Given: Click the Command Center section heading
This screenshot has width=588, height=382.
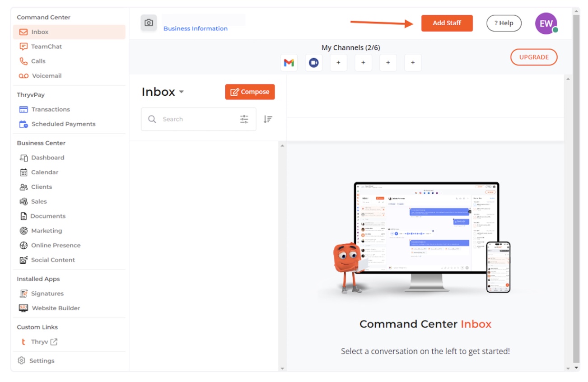Looking at the screenshot, I should point(43,17).
